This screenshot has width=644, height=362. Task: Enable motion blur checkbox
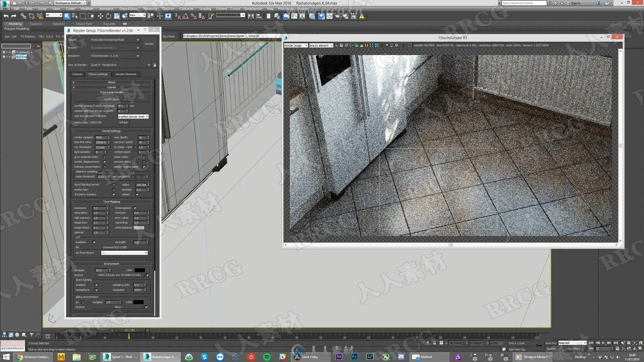click(113, 189)
